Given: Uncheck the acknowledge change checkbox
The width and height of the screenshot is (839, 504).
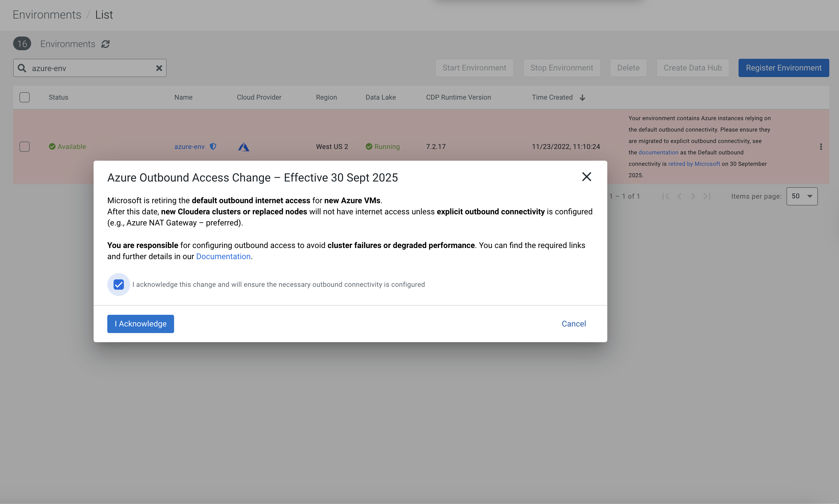Looking at the screenshot, I should (x=118, y=285).
